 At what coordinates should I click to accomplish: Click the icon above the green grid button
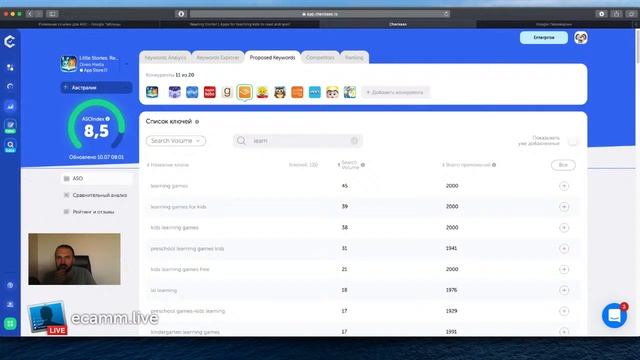(10, 304)
